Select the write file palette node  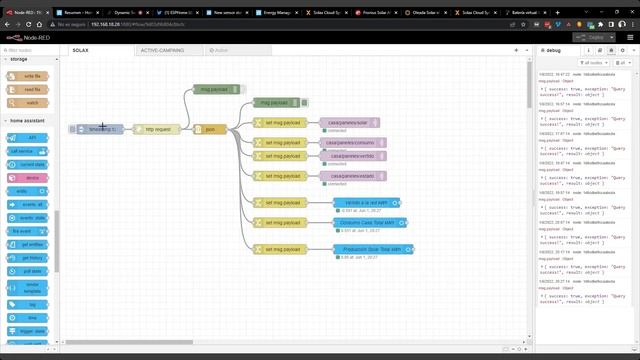pos(28,76)
